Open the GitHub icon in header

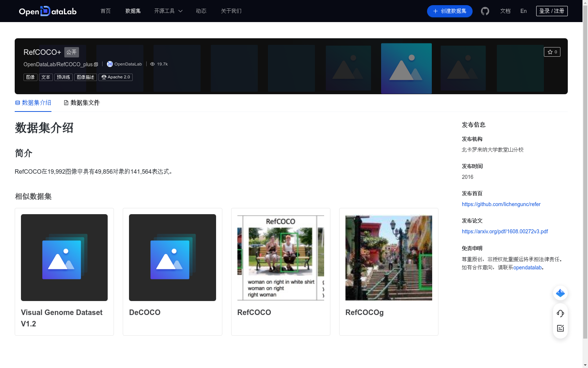tap(485, 11)
